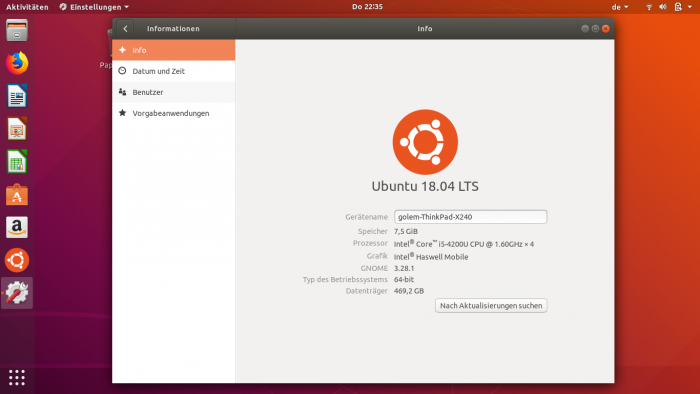Open LibreOffice Impress from the dock
Screen dimensions: 700x394
point(17,129)
